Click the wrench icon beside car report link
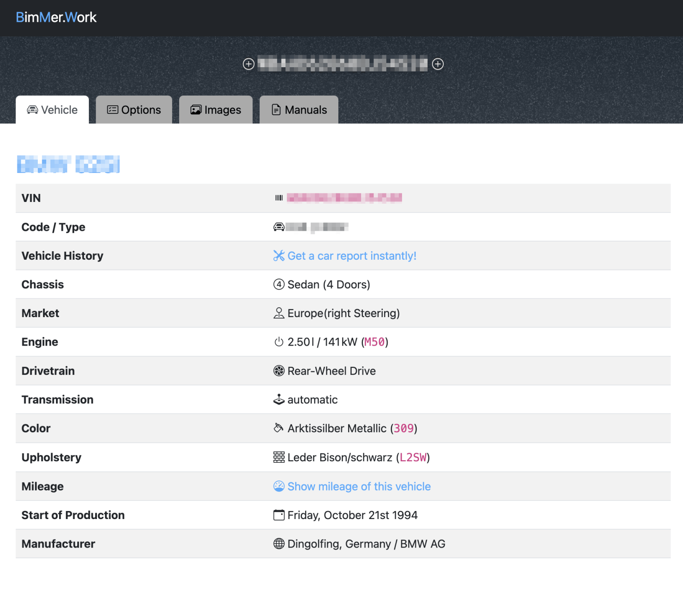683x616 pixels. 279,256
